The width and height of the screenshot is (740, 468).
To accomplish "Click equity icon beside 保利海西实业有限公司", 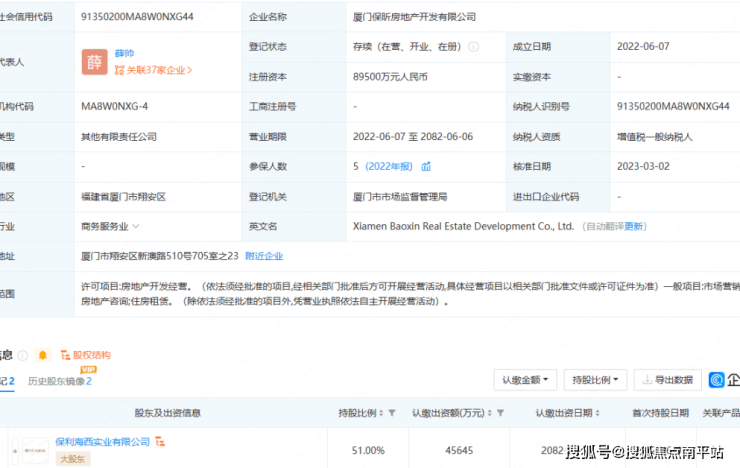I will point(160,441).
